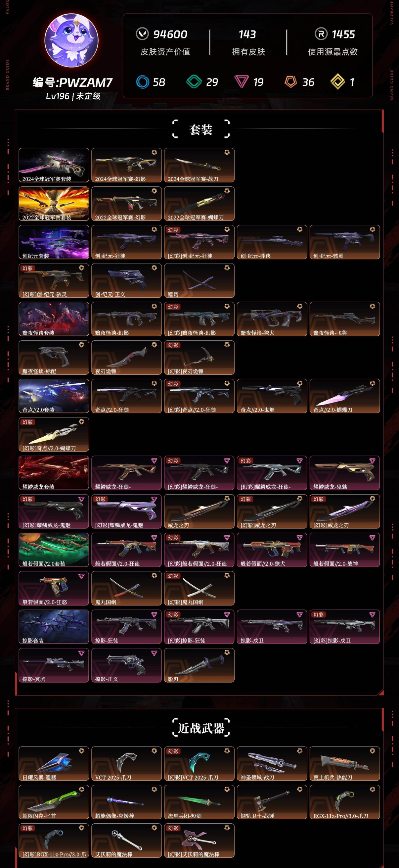Click the player avatar profile picture
The width and height of the screenshot is (399, 868).
[x=71, y=40]
